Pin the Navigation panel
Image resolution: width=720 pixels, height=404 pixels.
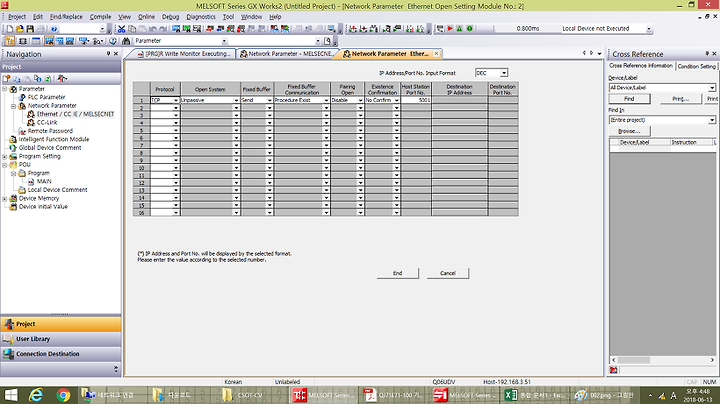tap(108, 54)
